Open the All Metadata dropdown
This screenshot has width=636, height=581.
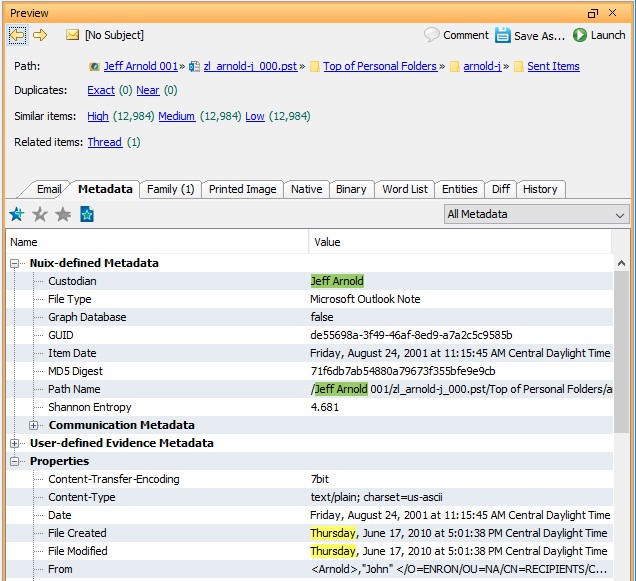536,214
